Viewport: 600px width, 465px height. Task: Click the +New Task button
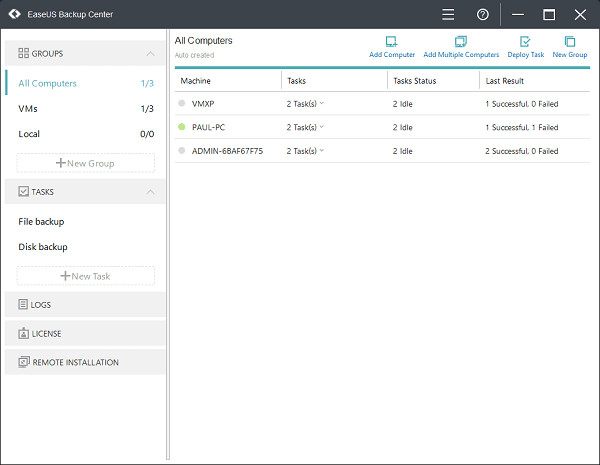[x=85, y=276]
